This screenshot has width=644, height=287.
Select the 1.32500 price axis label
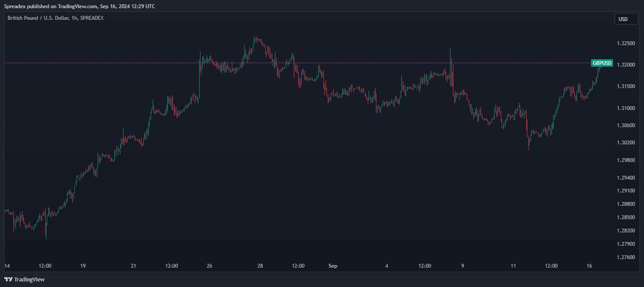[625, 43]
